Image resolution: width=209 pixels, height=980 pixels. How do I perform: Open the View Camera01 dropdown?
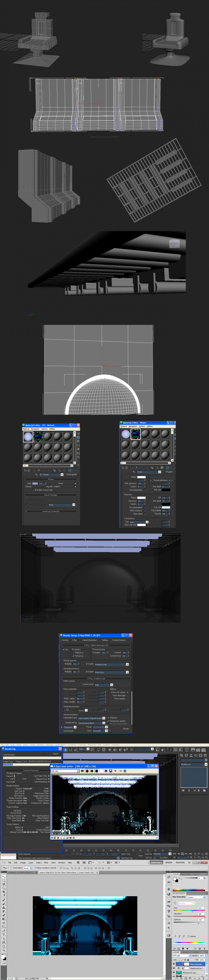pos(100,731)
